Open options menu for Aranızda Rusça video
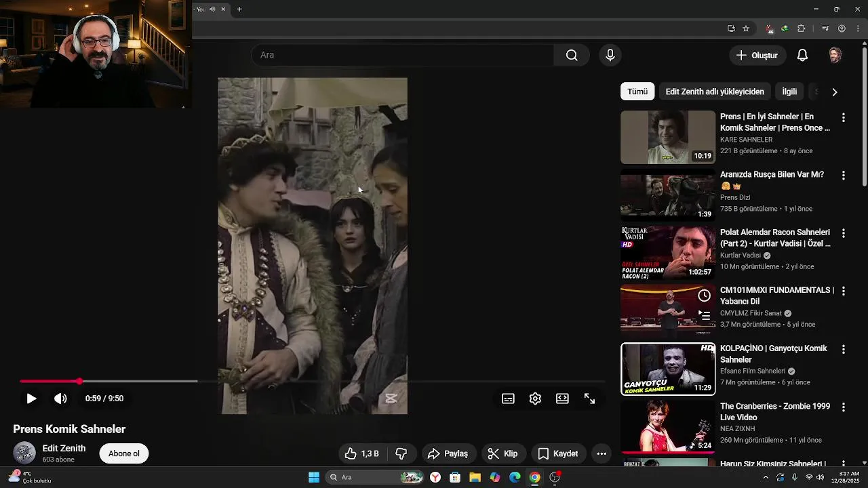The width and height of the screenshot is (868, 488). [844, 175]
